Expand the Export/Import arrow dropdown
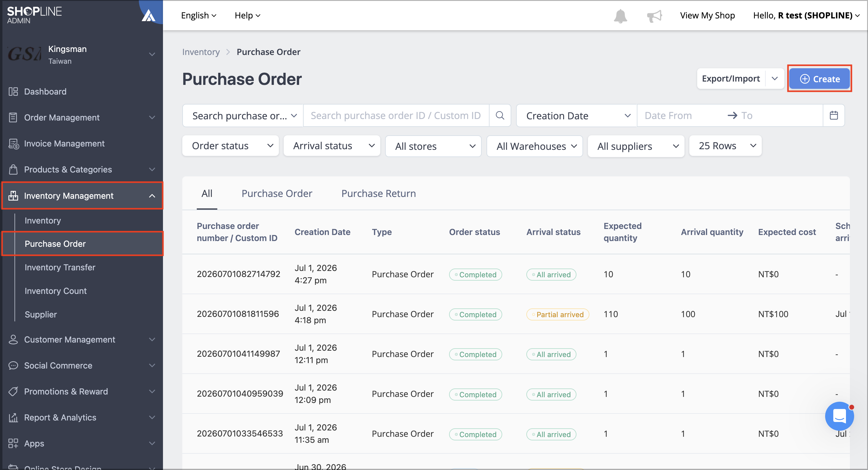868x470 pixels. [775, 79]
